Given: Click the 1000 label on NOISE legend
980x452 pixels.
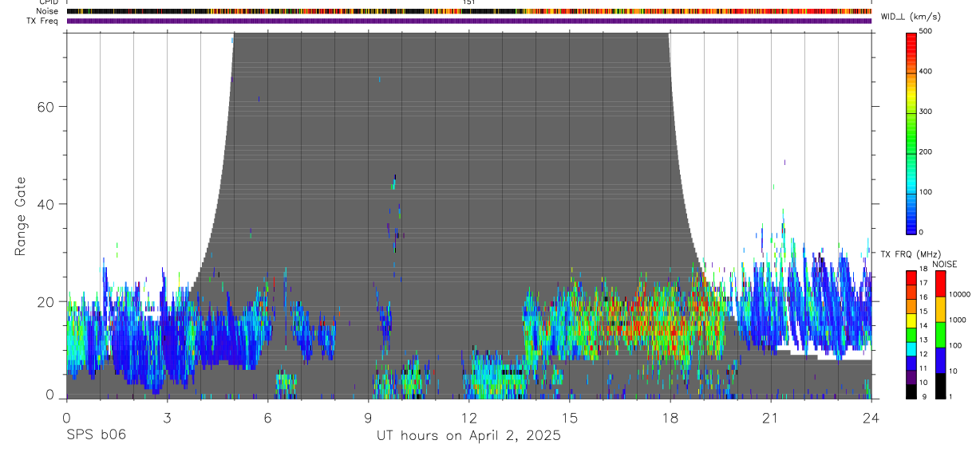Looking at the screenshot, I should 958,320.
